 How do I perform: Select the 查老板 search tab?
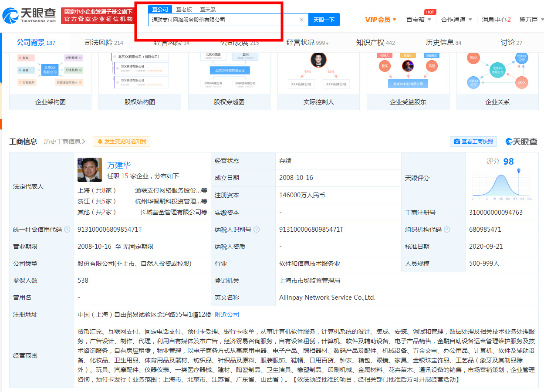[x=184, y=9]
